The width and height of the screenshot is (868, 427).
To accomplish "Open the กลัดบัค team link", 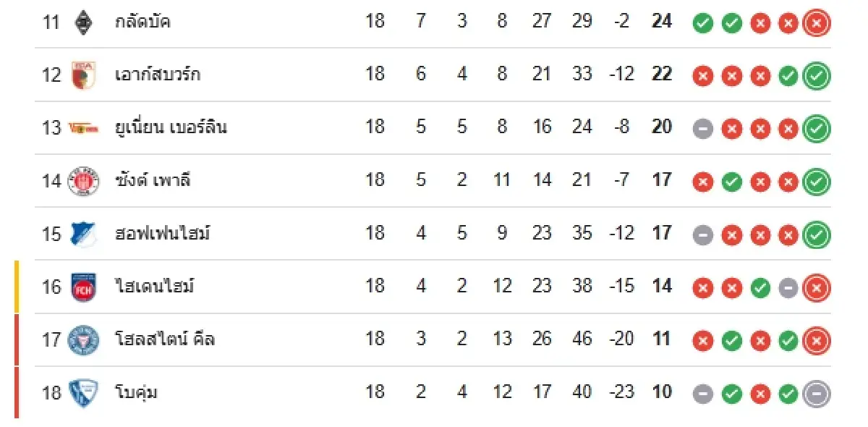I will (142, 22).
